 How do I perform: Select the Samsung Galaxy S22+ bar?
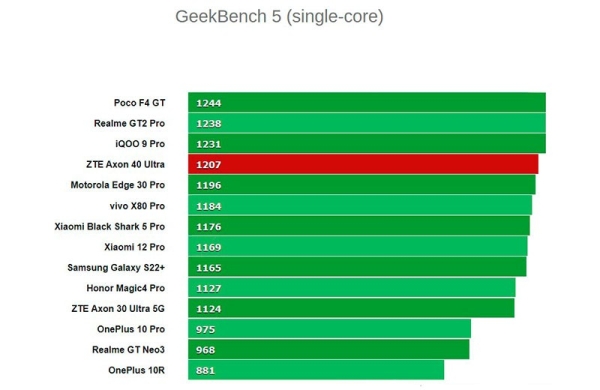click(x=357, y=267)
